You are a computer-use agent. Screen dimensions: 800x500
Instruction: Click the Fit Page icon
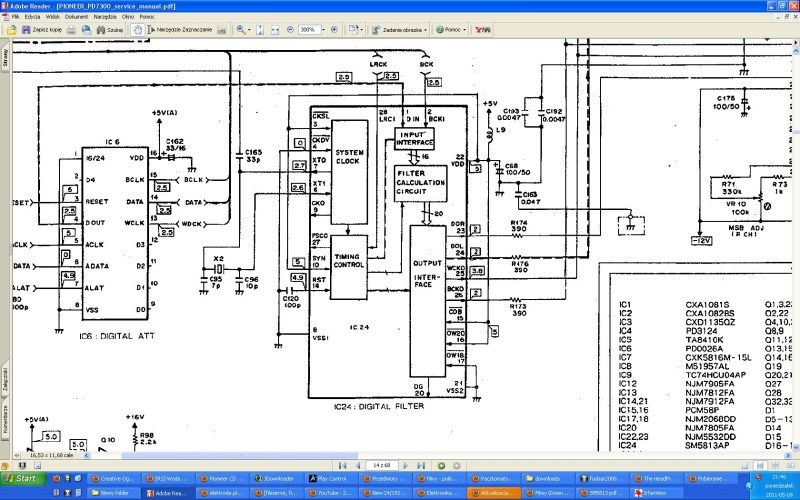pyautogui.click(x=260, y=30)
